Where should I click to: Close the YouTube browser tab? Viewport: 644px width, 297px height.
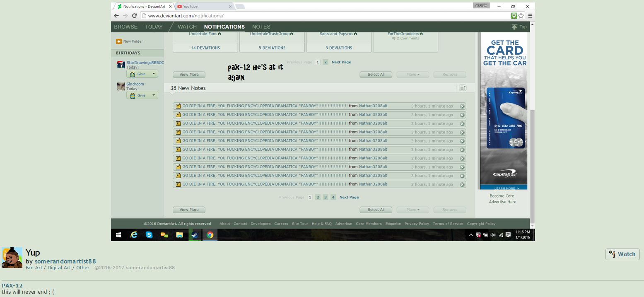pos(229,7)
